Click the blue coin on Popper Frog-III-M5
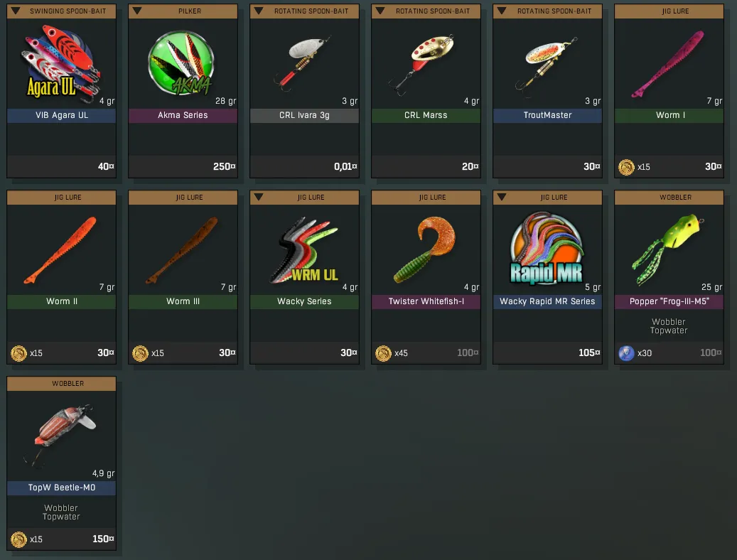The height and width of the screenshot is (560, 737). [x=626, y=353]
